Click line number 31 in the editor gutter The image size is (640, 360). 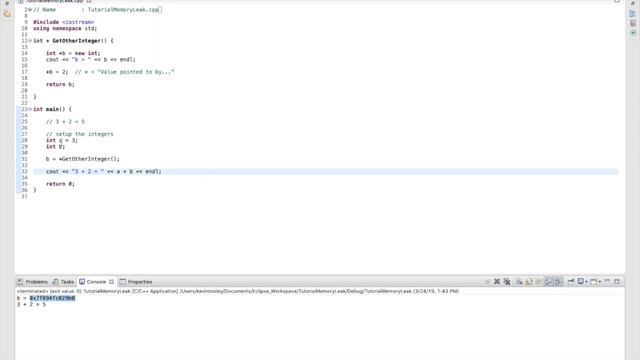point(24,159)
